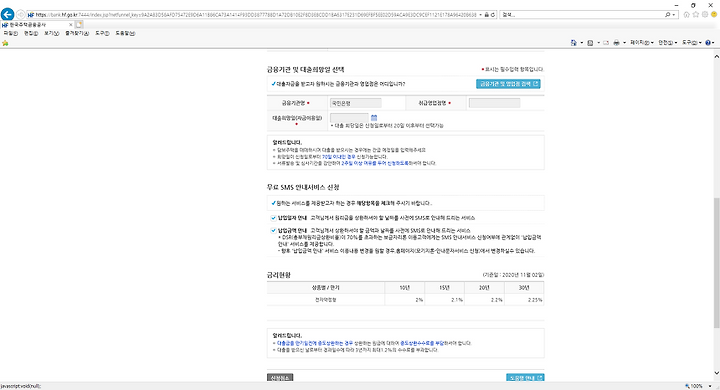Image resolution: width=720 pixels, height=390 pixels.
Task: Click the browser address bar URL
Action: (x=257, y=15)
